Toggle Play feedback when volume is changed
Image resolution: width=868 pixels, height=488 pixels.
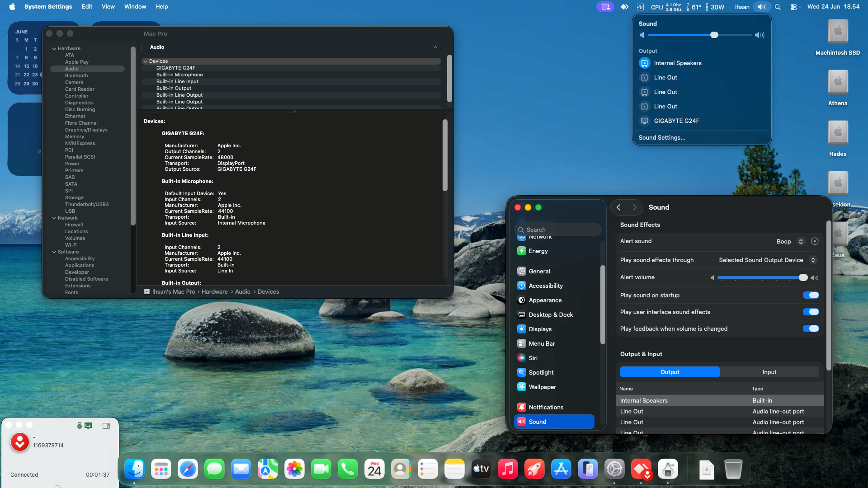811,329
